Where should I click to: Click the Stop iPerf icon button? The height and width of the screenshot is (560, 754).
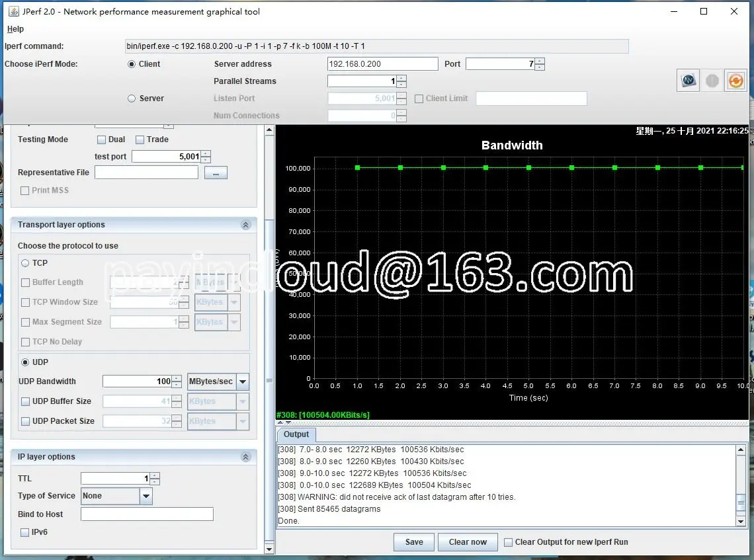pos(712,80)
